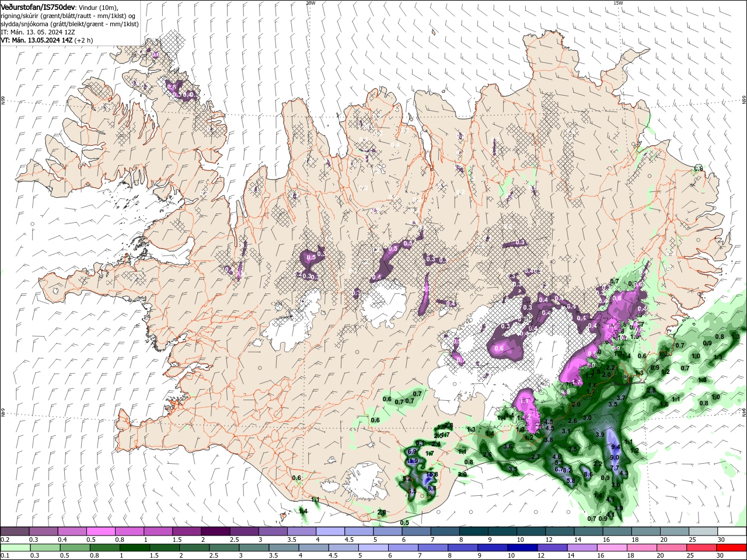Click the 15W longitude label
This screenshot has width=747, height=560.
[x=618, y=3]
